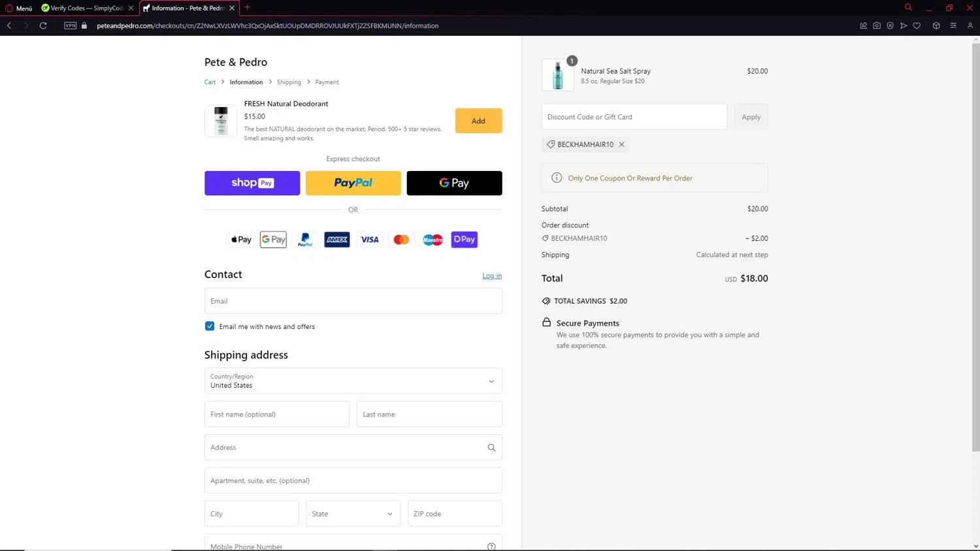This screenshot has height=551, width=980.
Task: Open the edit page pinboard icon
Action: click(863, 25)
